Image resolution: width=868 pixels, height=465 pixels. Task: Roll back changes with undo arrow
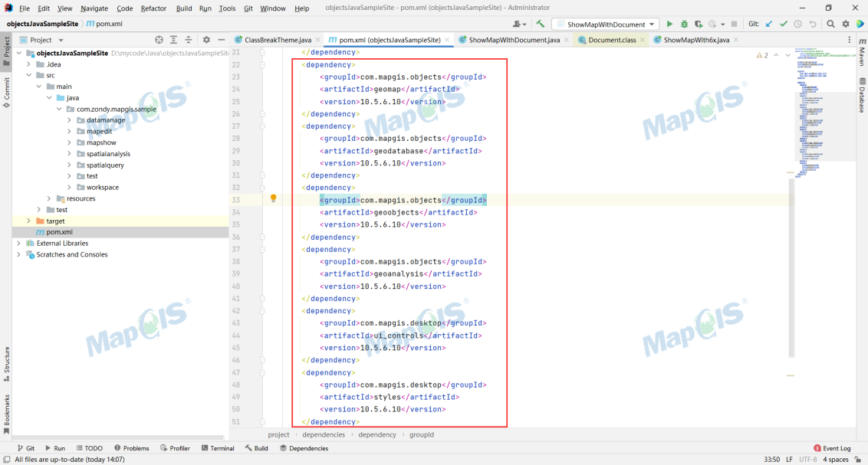point(813,25)
